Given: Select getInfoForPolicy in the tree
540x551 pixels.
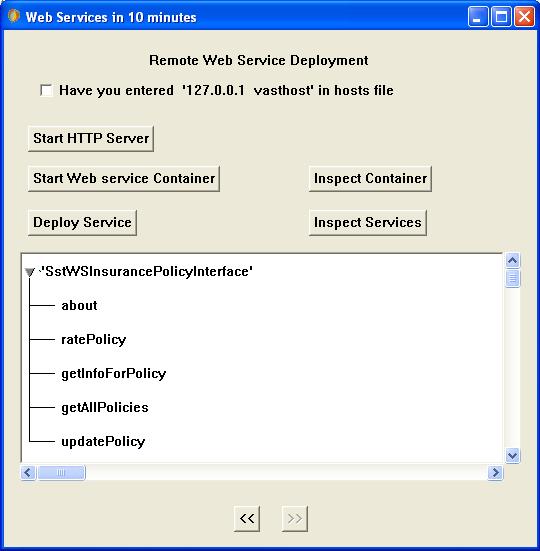Looking at the screenshot, I should pyautogui.click(x=113, y=374).
